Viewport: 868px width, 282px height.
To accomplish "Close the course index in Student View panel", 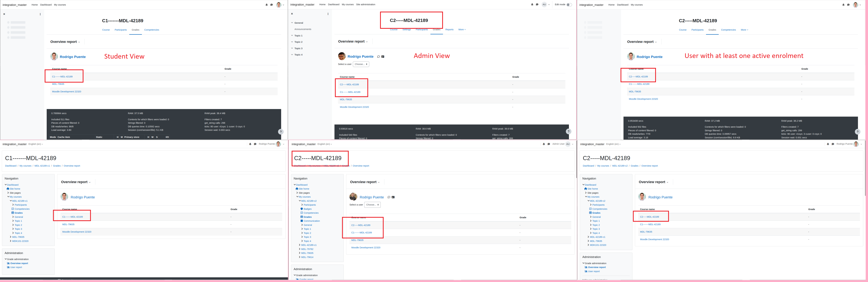I will point(4,14).
